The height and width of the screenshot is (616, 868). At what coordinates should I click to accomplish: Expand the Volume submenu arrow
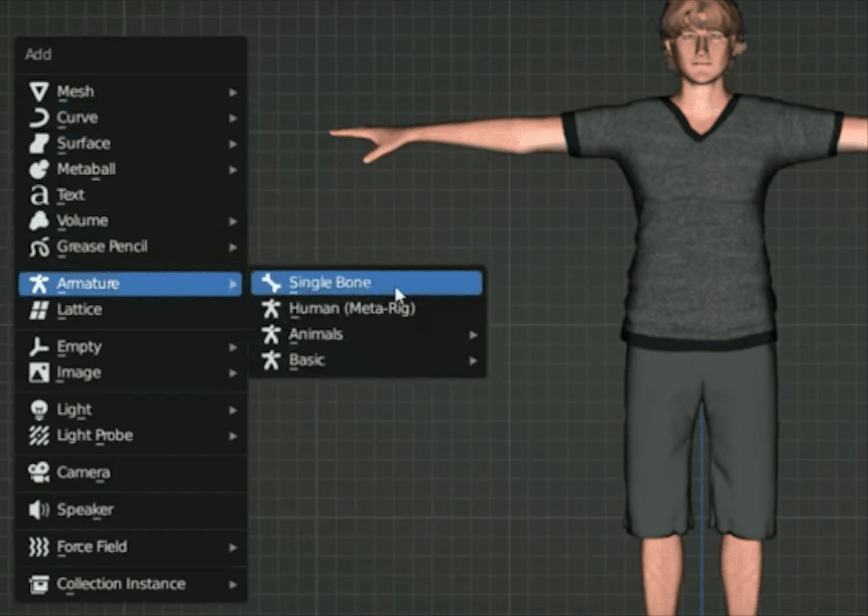[233, 221]
